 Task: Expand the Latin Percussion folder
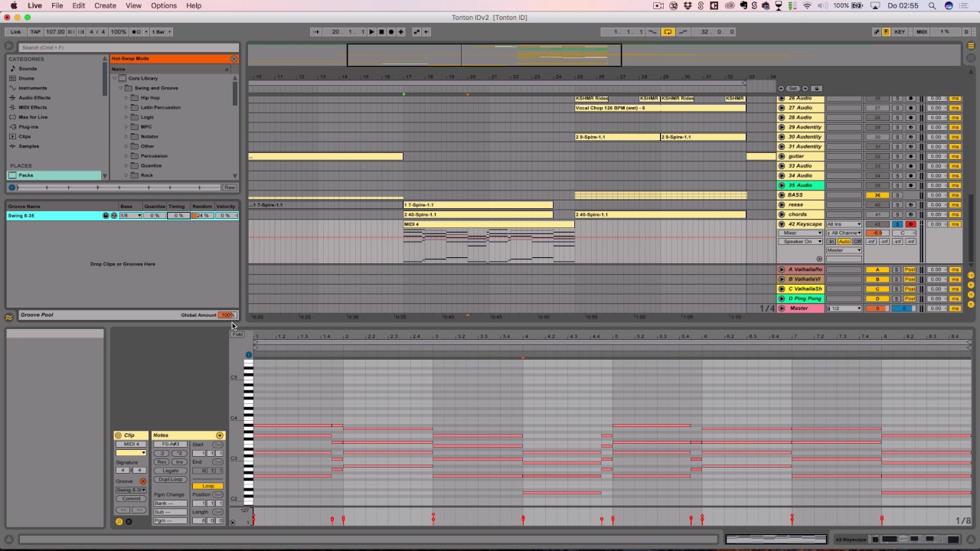[127, 108]
